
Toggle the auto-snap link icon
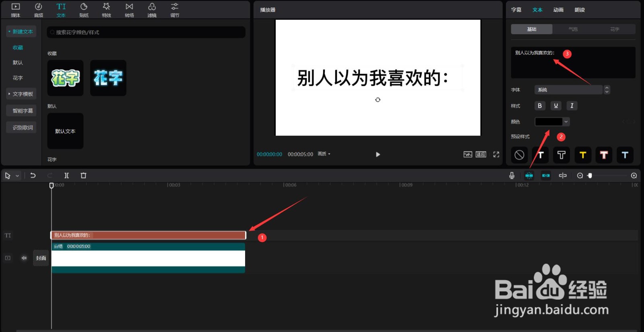546,176
